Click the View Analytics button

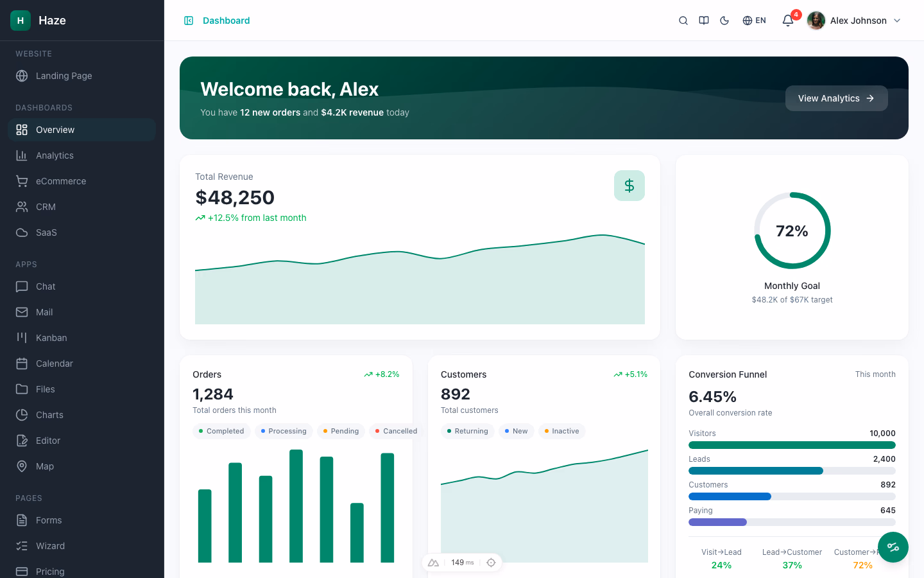[x=837, y=98]
